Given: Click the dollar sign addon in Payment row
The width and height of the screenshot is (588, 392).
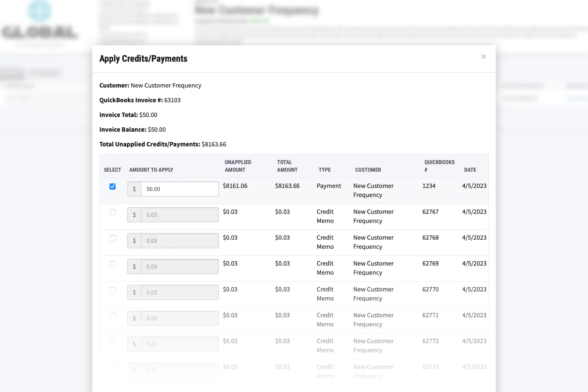Looking at the screenshot, I should coord(134,189).
